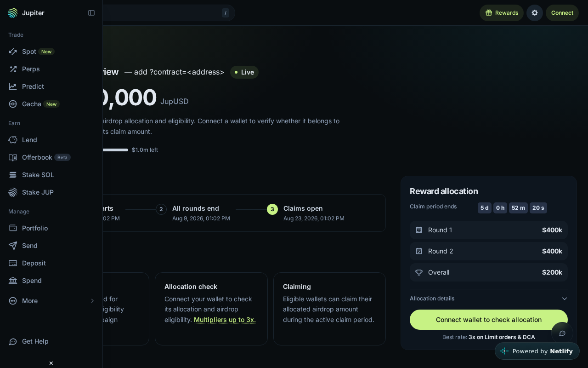This screenshot has height=368, width=588.
Task: Open the chat bubble support icon
Action: [x=562, y=333]
